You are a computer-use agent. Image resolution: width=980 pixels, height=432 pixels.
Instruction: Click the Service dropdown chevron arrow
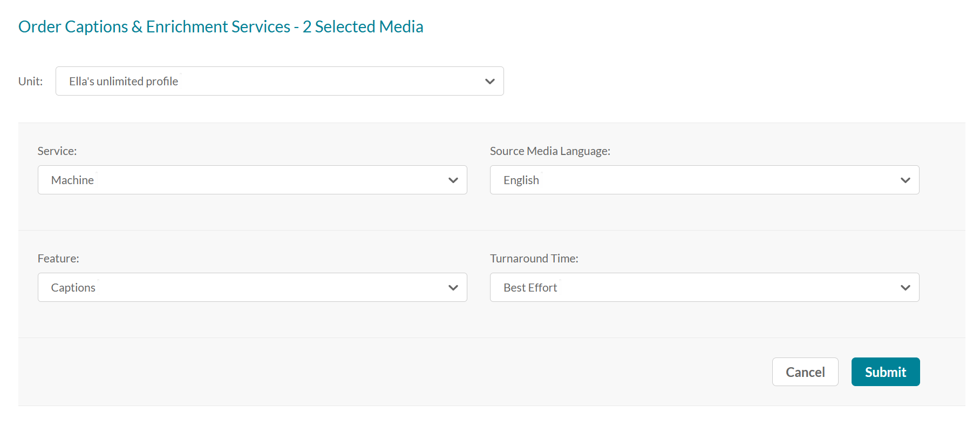[453, 180]
